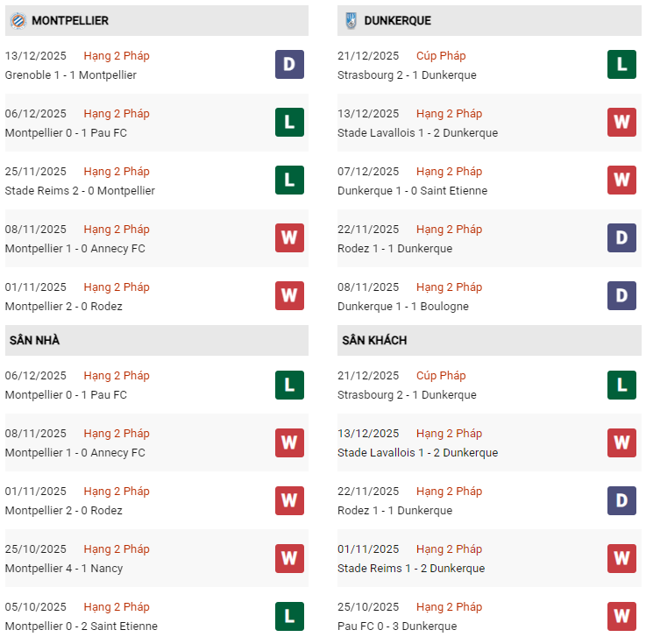Click the W badge for Montpellier 4 - 1 Nancy
The height and width of the screenshot is (644, 646).
point(289,558)
